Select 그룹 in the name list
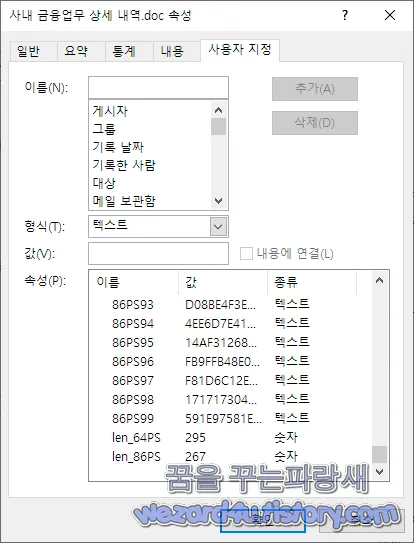The height and width of the screenshot is (543, 414). [150, 129]
